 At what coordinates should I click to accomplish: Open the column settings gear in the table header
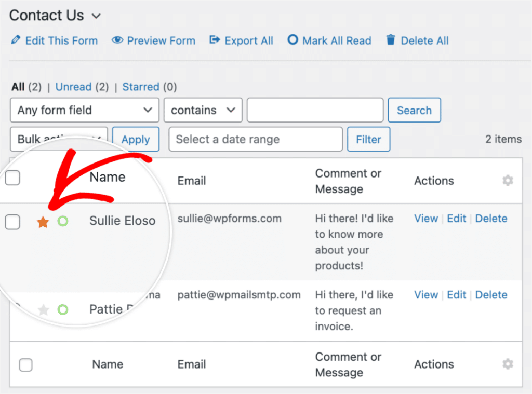tap(508, 180)
